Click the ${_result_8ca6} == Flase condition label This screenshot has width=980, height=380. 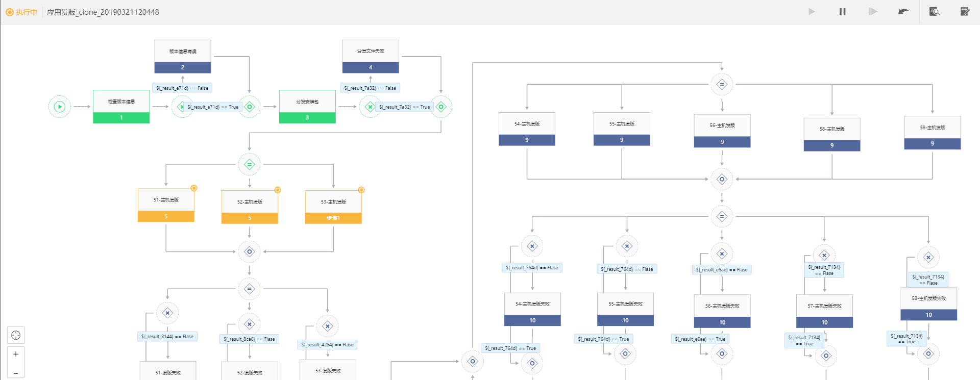click(x=249, y=339)
